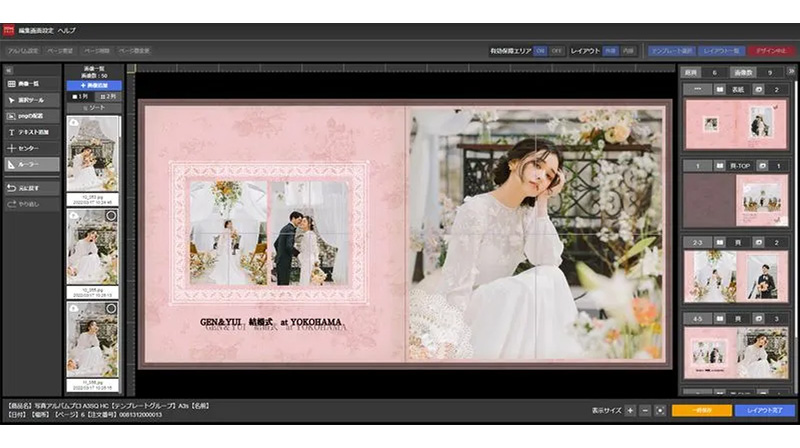Viewport: 800px width, 448px height.
Task: Select the kissing couple photo on left page
Action: pos(310,233)
